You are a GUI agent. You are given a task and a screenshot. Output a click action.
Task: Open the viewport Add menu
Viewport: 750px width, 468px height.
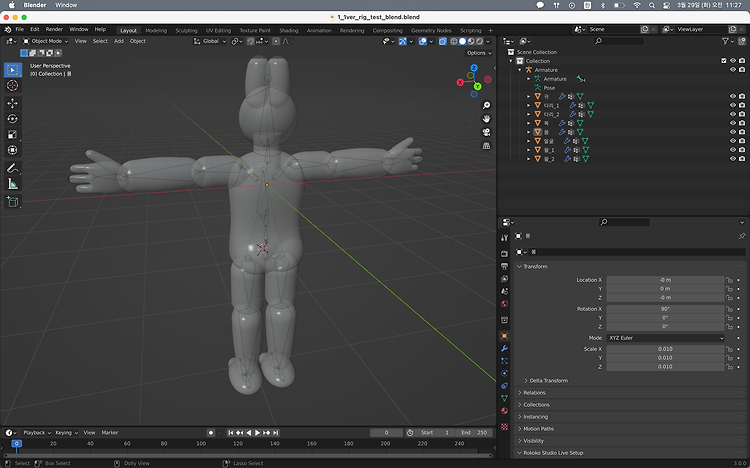pos(119,41)
